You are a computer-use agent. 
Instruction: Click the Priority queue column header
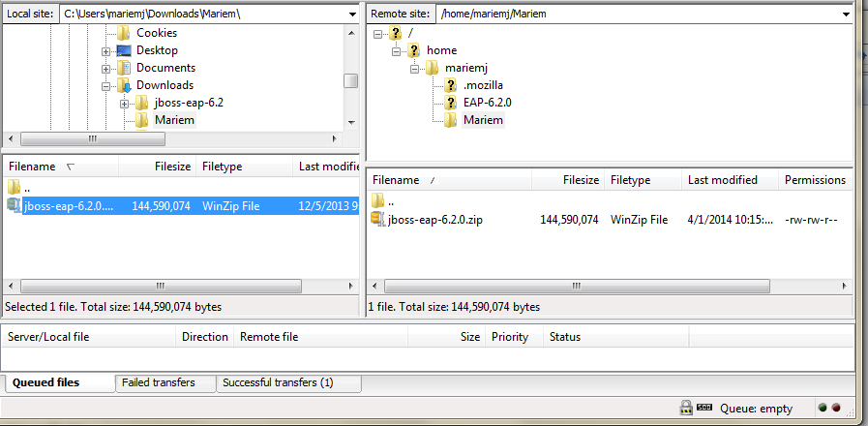click(x=514, y=337)
